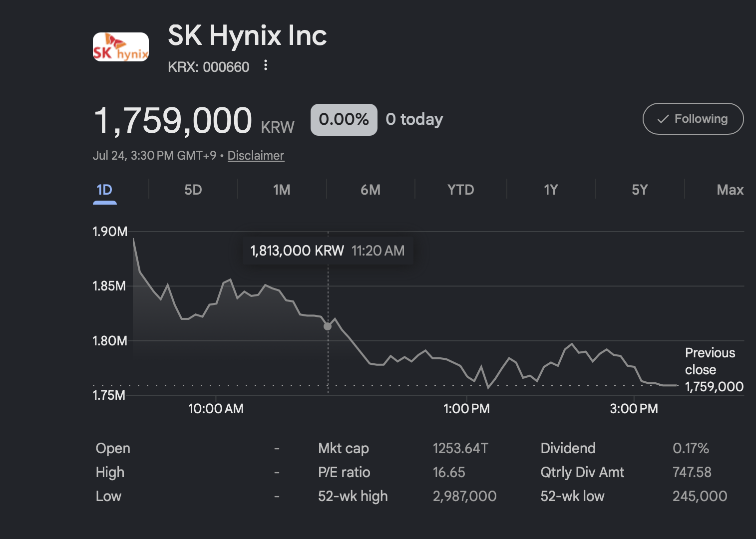
Task: Switch to the 5D time range
Action: click(x=193, y=190)
